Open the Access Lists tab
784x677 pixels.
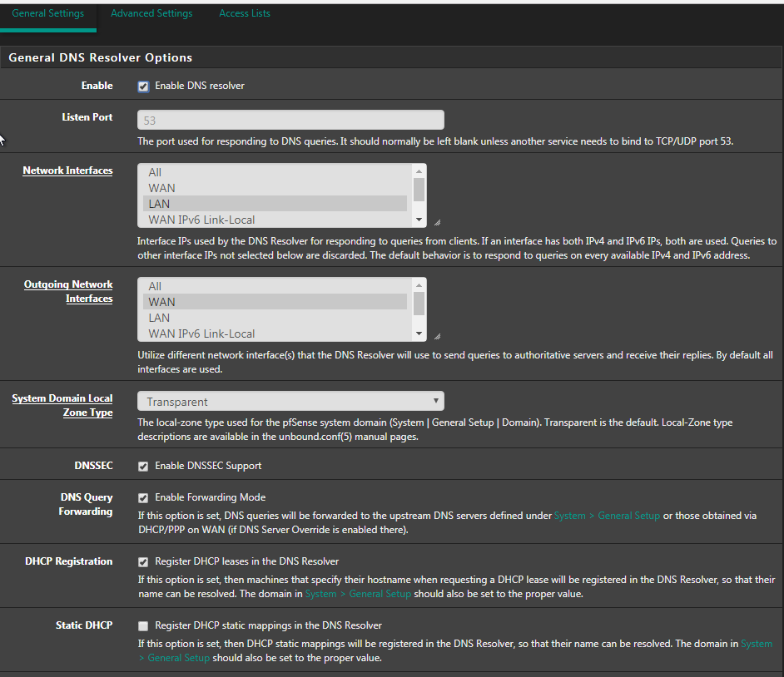tap(245, 13)
